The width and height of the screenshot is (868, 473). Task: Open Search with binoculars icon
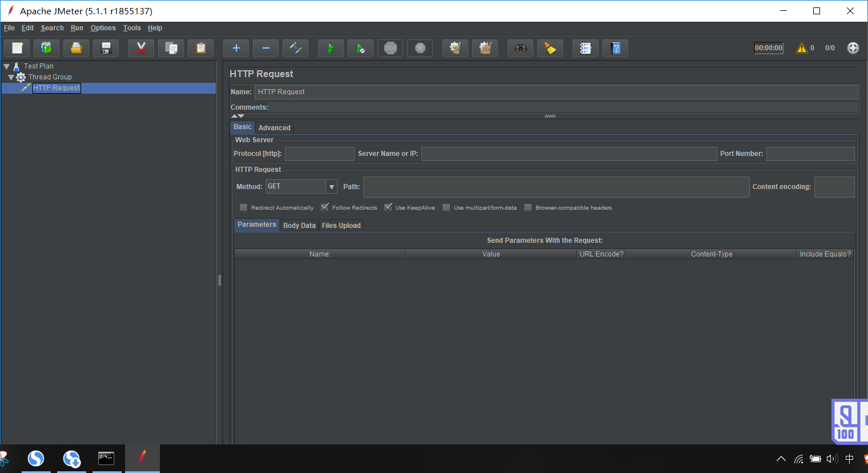click(x=520, y=48)
